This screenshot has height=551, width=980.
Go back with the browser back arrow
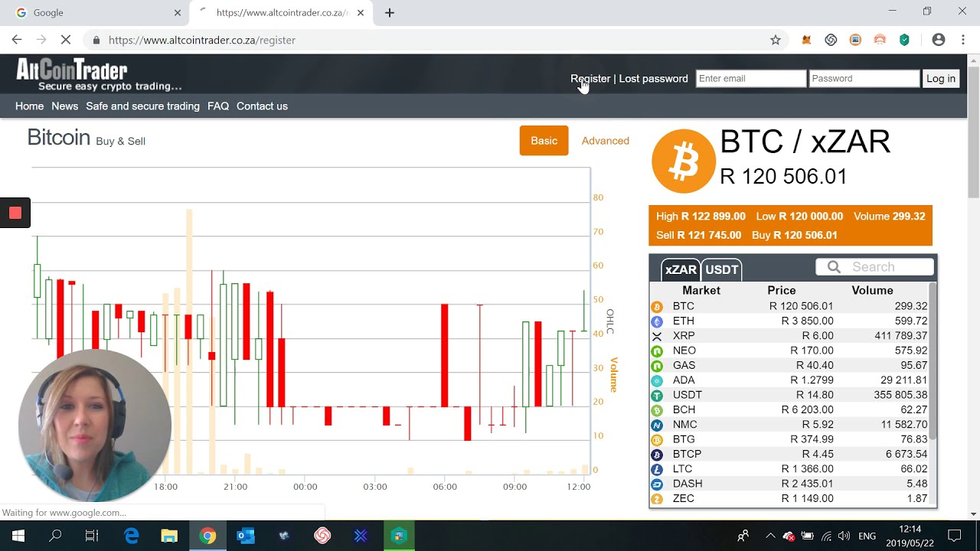coord(17,40)
